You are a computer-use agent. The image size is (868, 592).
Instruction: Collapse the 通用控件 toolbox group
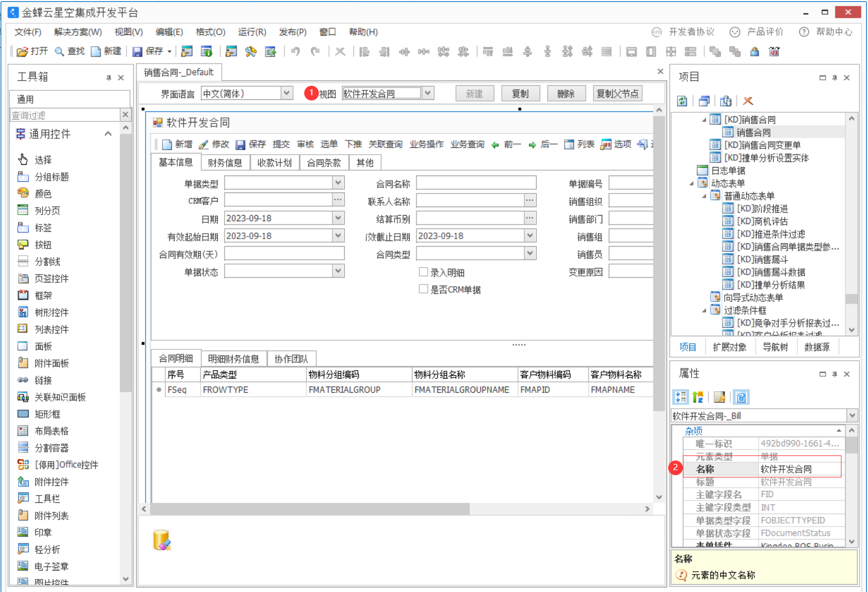[108, 134]
